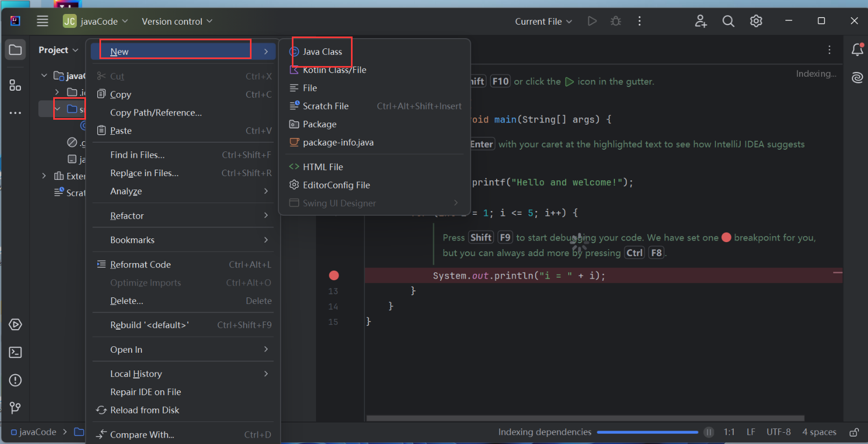Open the Version control dropdown

pos(177,21)
